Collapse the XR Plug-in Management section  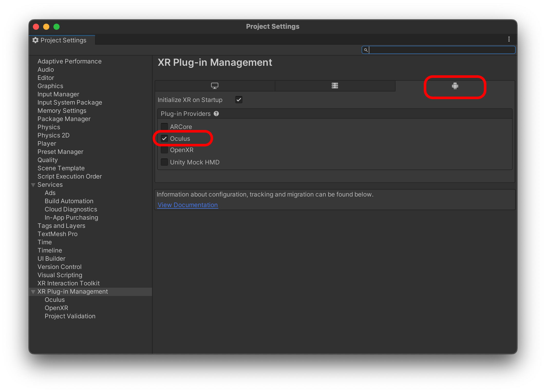tap(33, 292)
